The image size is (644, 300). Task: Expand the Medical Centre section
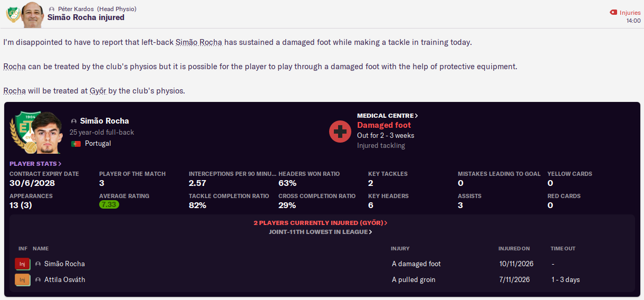click(387, 116)
